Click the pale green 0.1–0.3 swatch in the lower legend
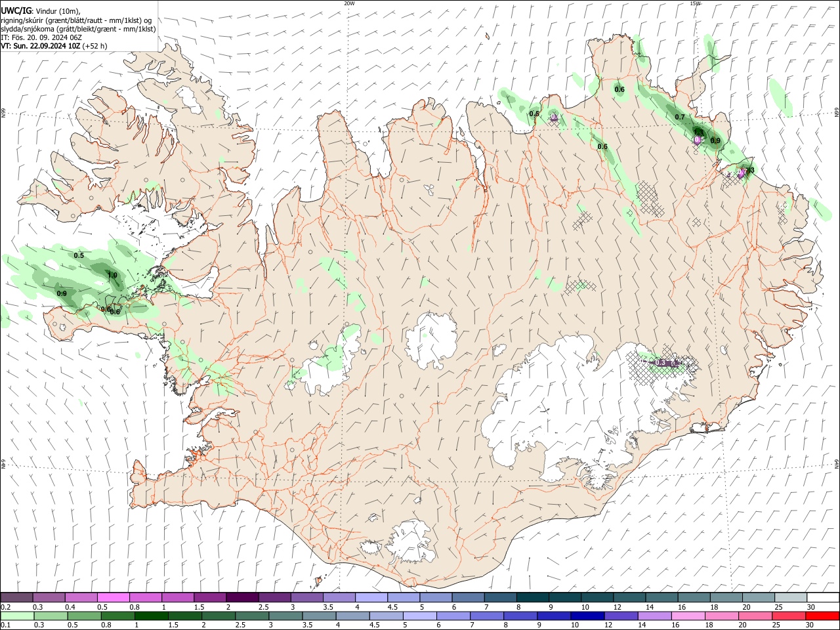 point(16,616)
